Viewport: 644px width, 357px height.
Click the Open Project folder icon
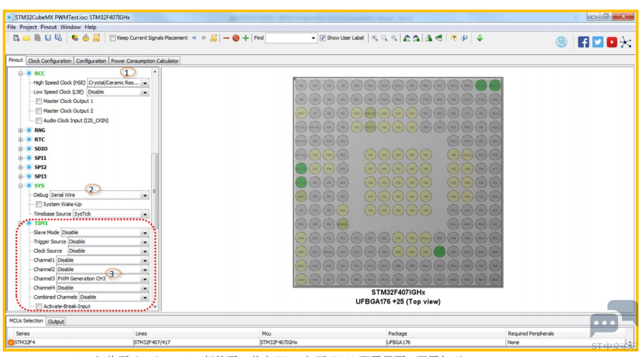pyautogui.click(x=27, y=38)
